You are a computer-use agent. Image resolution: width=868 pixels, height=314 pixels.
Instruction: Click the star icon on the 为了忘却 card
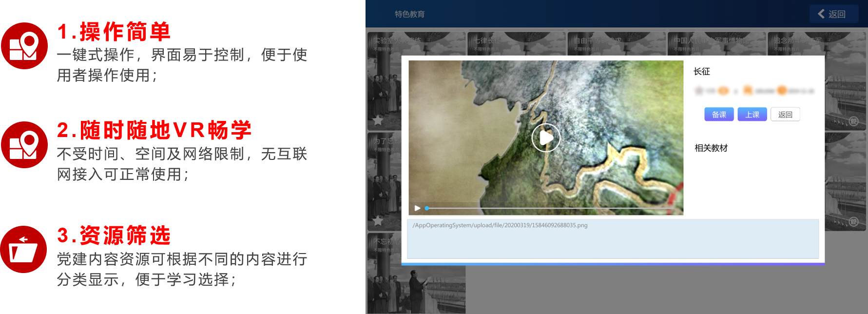pos(378,221)
